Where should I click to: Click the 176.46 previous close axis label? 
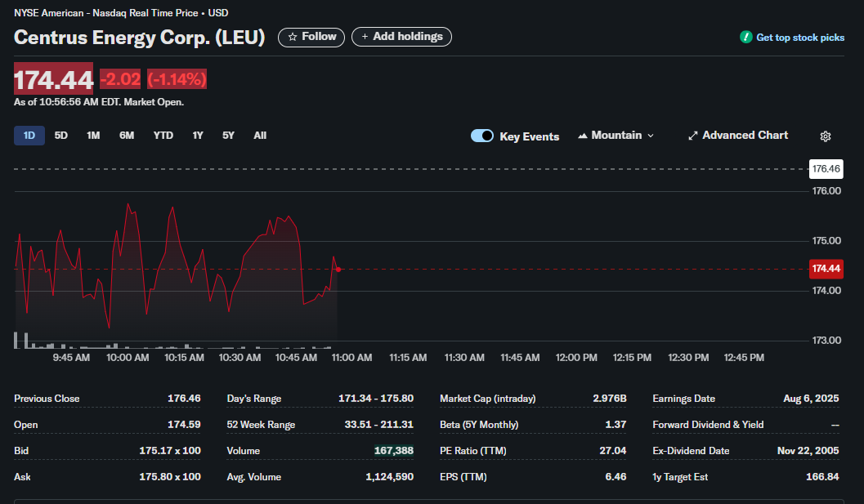click(x=826, y=168)
